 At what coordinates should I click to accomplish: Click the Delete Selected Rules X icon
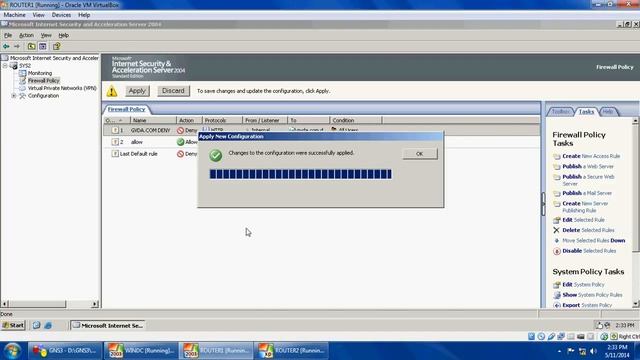pyautogui.click(x=556, y=230)
